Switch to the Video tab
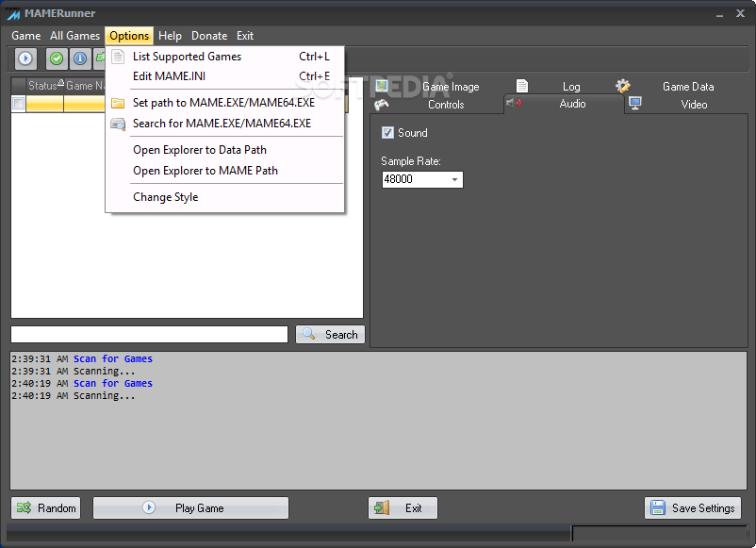The height and width of the screenshot is (548, 756). pos(694,105)
